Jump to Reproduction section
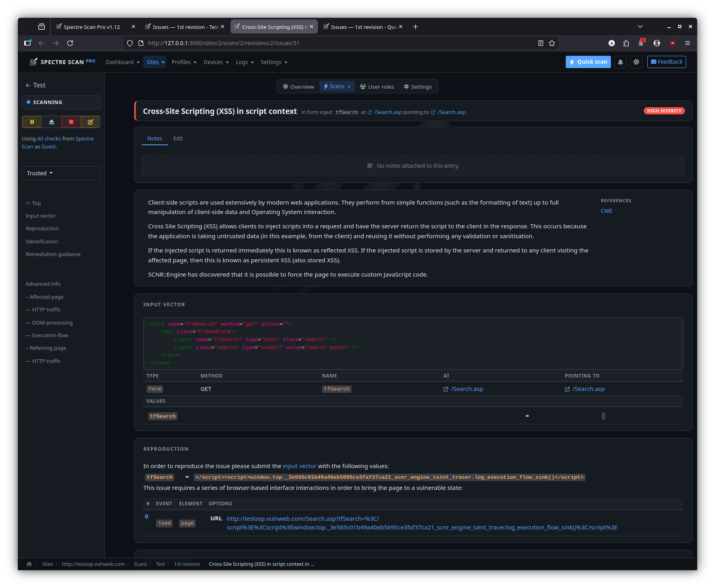Screen dimensions: 715x588 tap(42, 228)
